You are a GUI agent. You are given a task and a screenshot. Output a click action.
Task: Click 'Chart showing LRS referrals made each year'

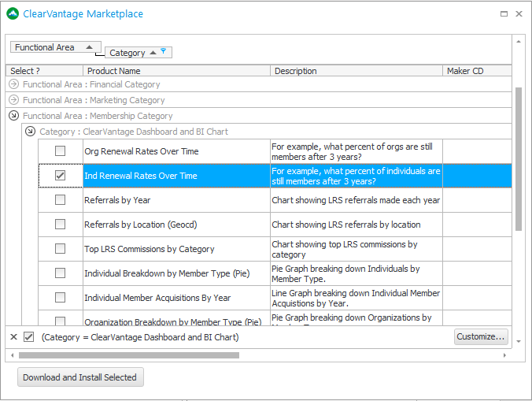[356, 200]
